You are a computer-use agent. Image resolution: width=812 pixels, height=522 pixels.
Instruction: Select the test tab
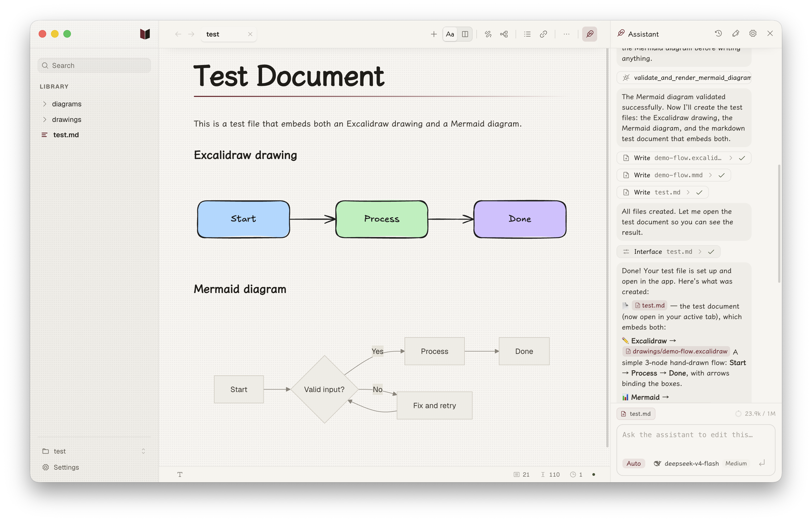coord(229,34)
